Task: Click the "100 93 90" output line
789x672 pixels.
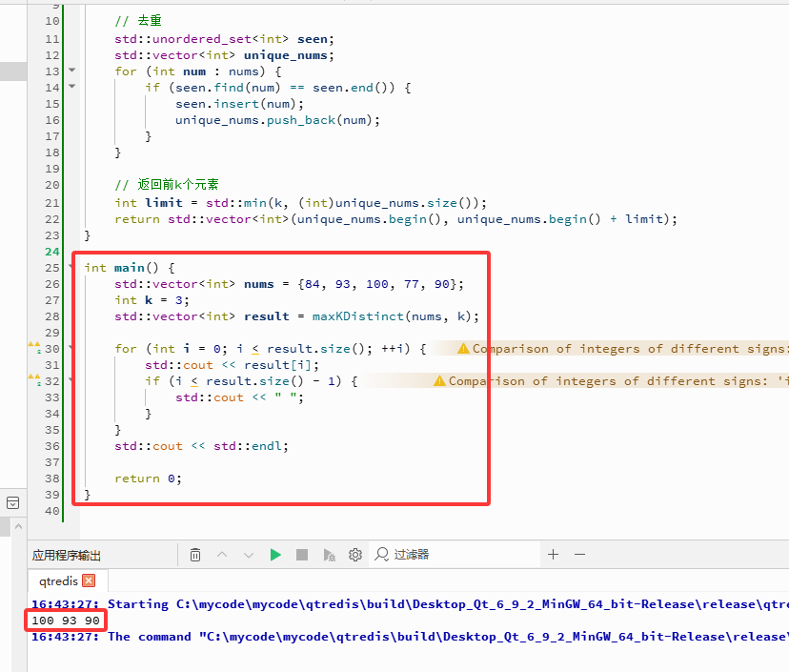Action: click(66, 621)
